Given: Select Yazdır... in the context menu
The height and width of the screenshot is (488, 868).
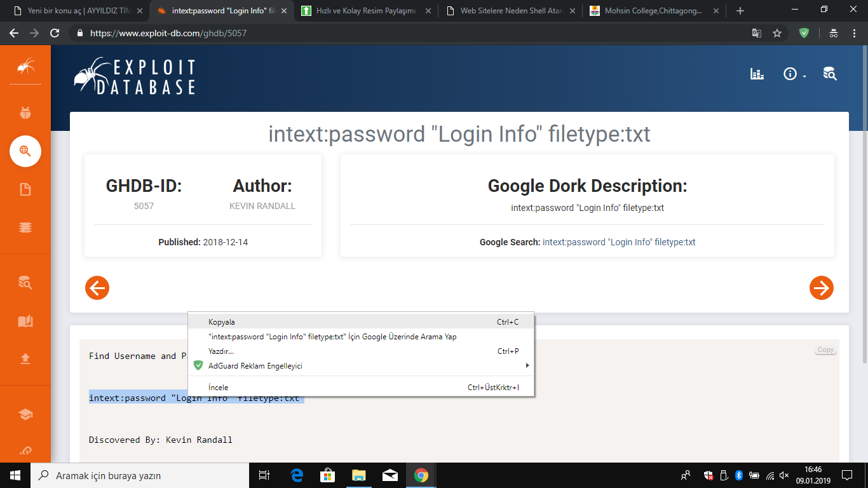Looking at the screenshot, I should pos(361,351).
